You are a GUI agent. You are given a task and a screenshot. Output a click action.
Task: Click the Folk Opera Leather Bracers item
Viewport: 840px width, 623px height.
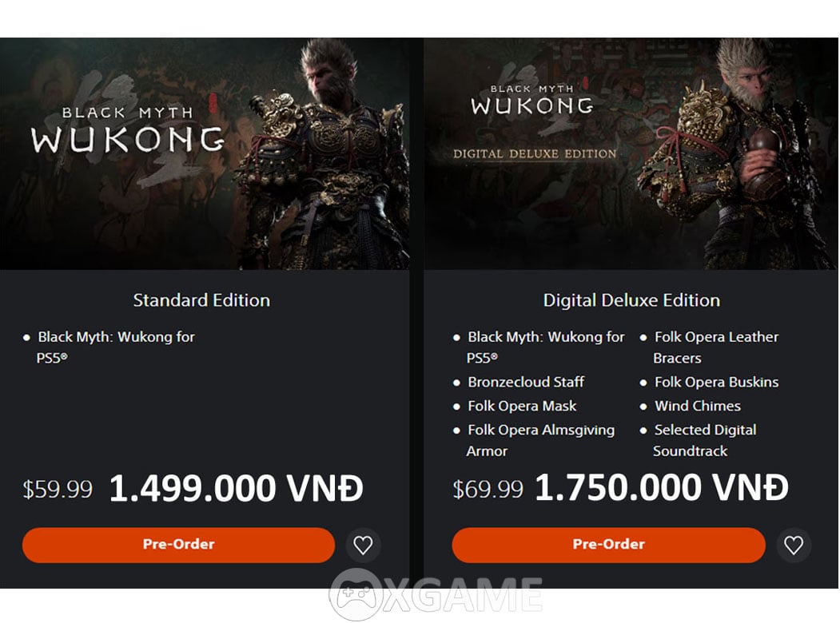point(709,347)
